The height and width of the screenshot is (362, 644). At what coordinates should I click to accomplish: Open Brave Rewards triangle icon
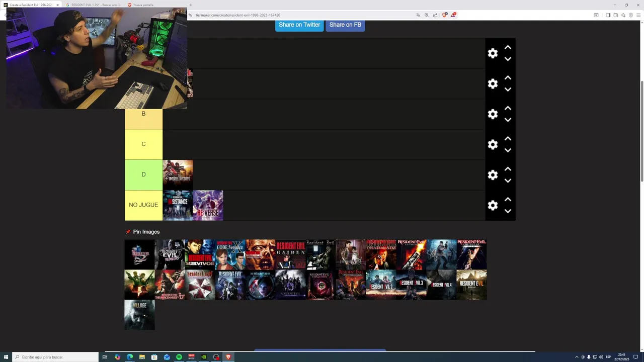[x=453, y=15]
